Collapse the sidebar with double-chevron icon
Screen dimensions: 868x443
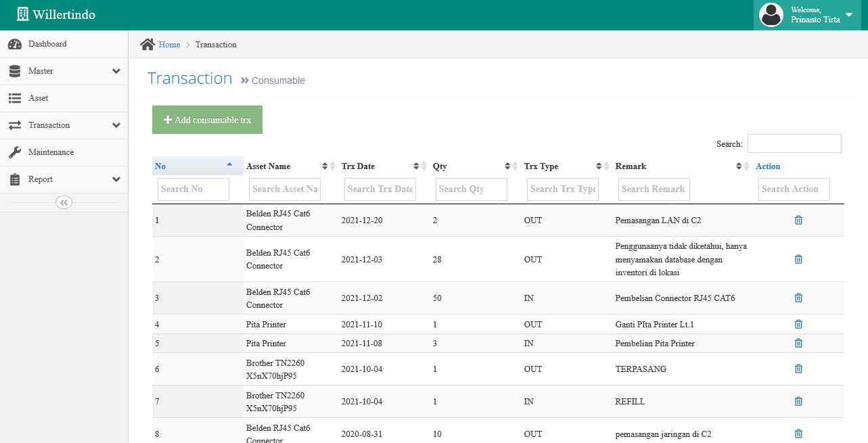click(x=64, y=202)
